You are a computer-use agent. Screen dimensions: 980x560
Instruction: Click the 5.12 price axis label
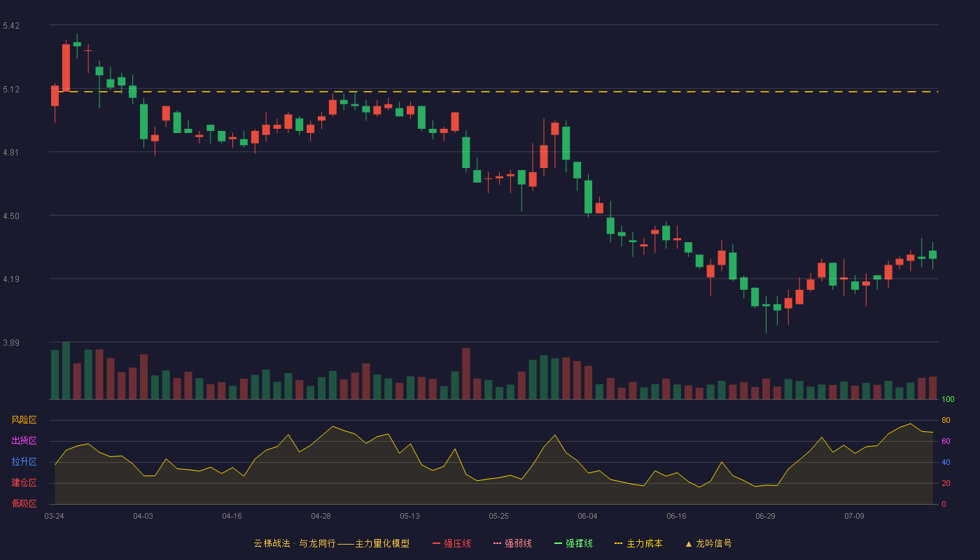point(11,90)
